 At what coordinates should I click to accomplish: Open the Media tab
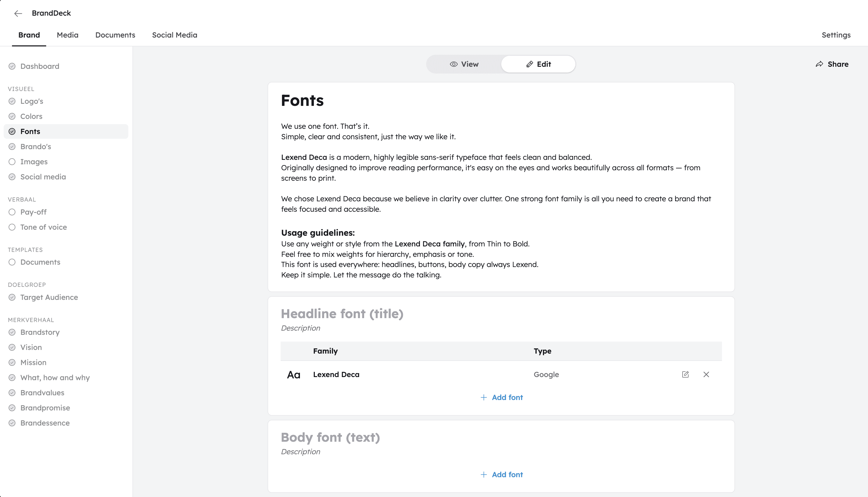68,35
